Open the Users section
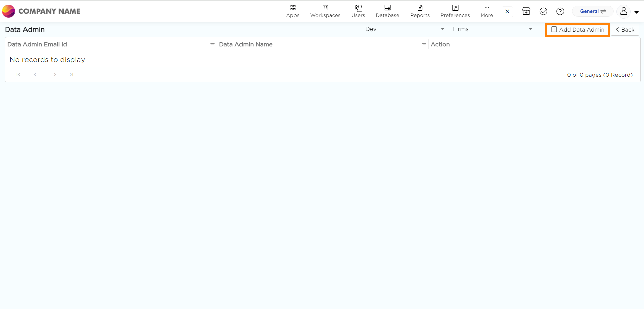This screenshot has height=309, width=644. tap(358, 11)
